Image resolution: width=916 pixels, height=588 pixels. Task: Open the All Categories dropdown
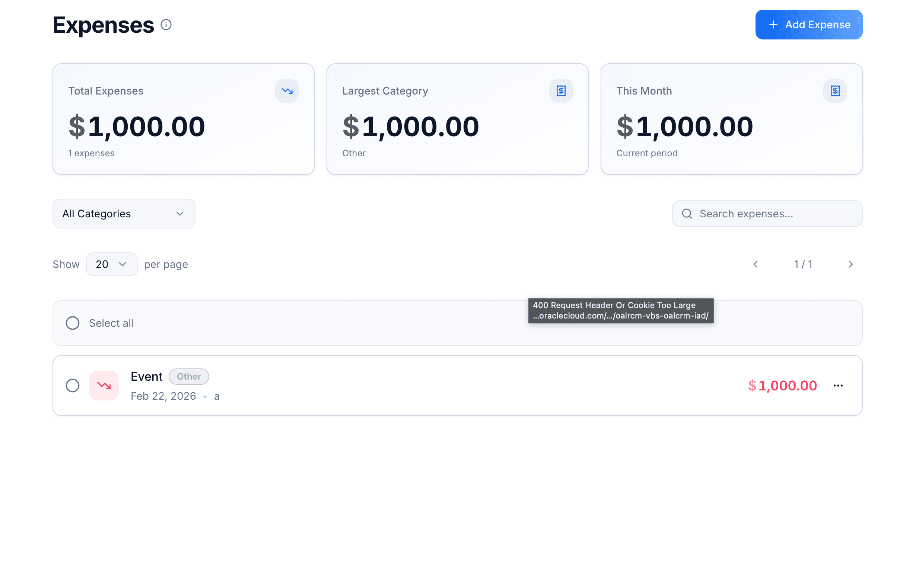123,214
